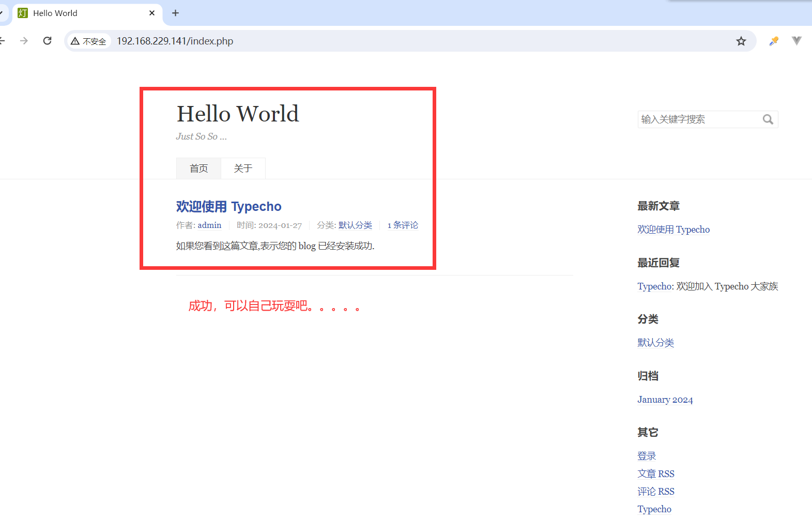Open the 首页 navigation tab
The image size is (812, 519).
[198, 169]
